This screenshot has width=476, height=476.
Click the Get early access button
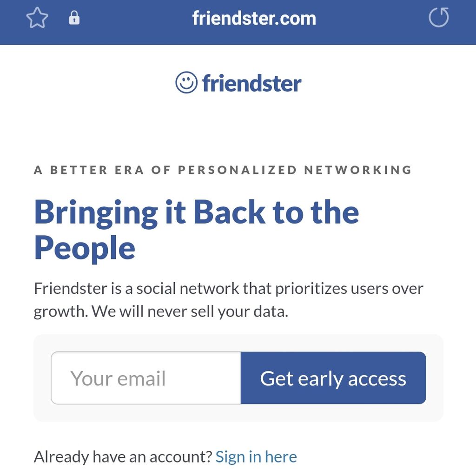point(333,378)
